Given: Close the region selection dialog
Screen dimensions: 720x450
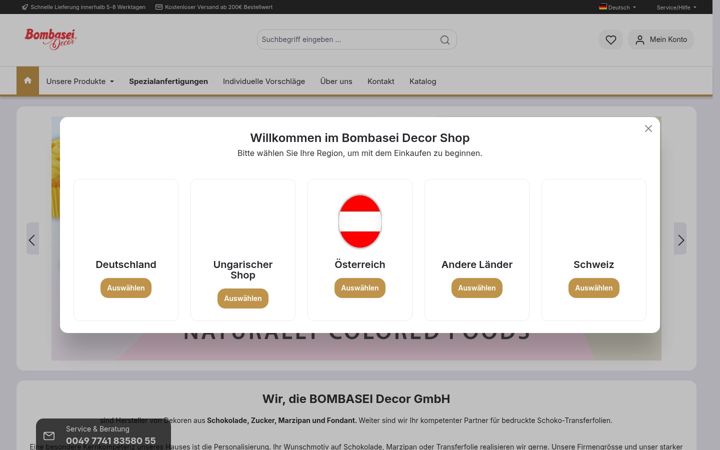Looking at the screenshot, I should coord(648,129).
